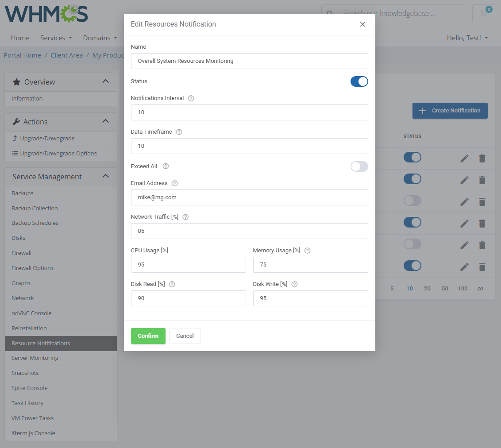The height and width of the screenshot is (448, 501).
Task: Click the CPU Usage [%] input field
Action: click(x=188, y=265)
